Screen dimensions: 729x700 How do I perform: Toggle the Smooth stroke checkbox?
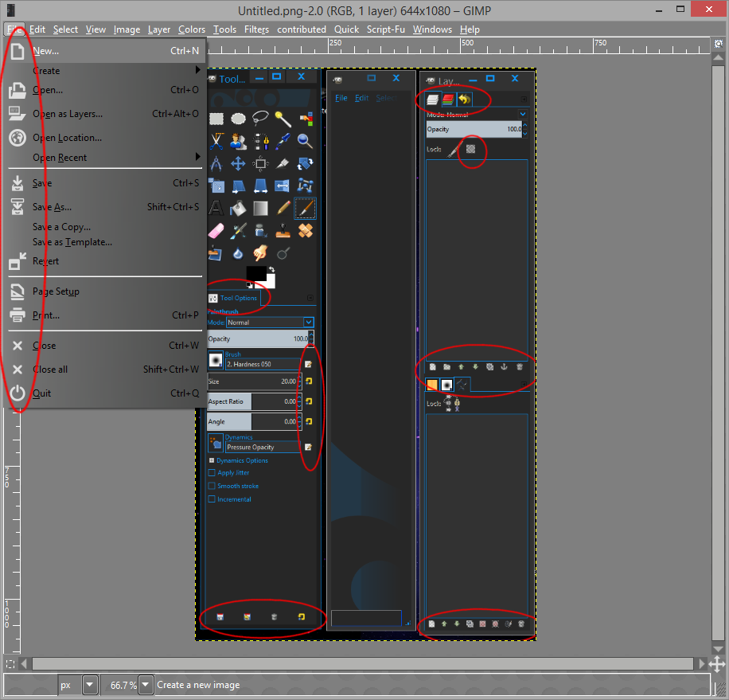coord(212,486)
